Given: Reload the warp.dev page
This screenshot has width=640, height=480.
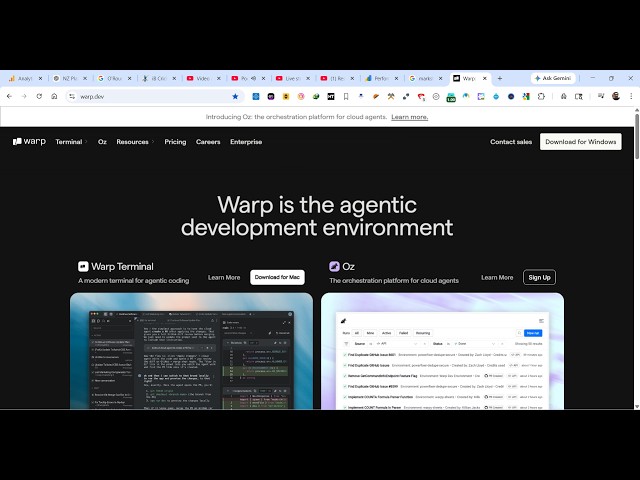Looking at the screenshot, I should (x=39, y=96).
